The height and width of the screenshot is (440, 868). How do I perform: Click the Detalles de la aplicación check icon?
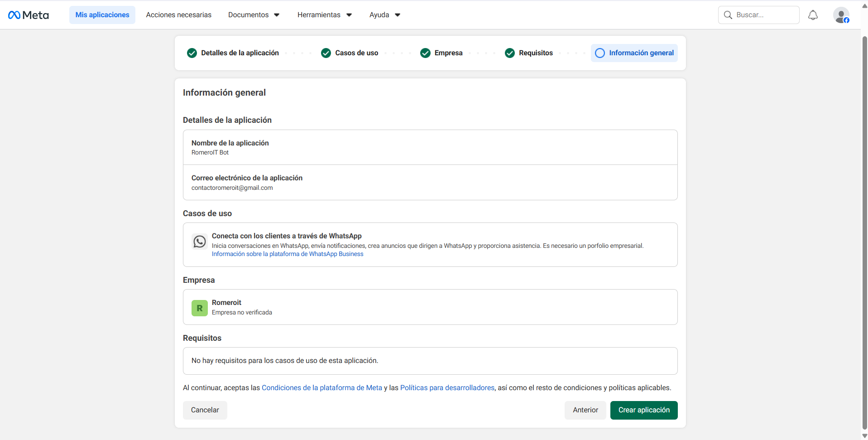pos(192,53)
